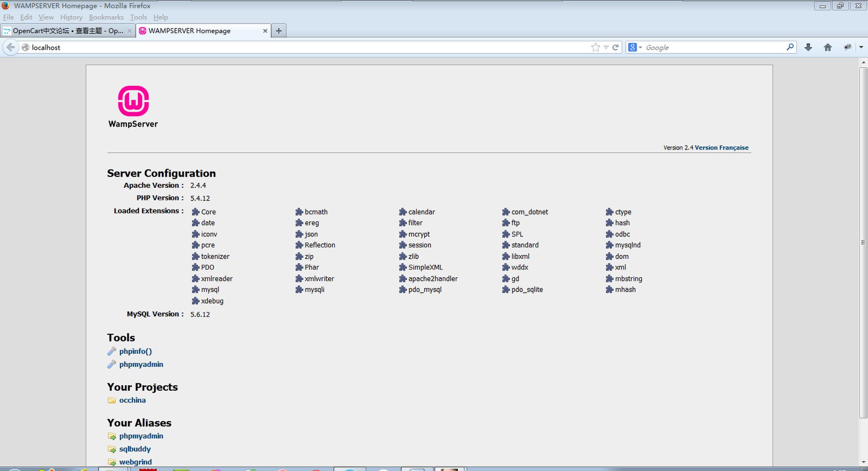Click the puzzle icon next to apache2handler

(403, 278)
